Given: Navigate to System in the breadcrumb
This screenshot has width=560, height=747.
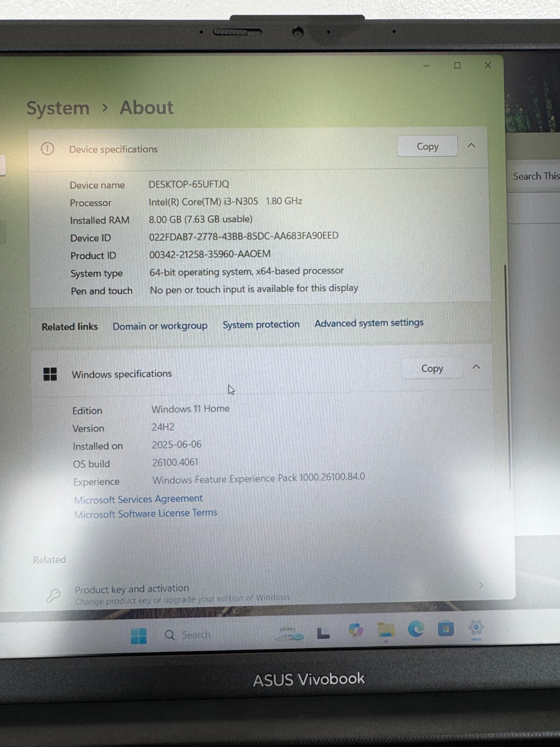Looking at the screenshot, I should [x=58, y=108].
